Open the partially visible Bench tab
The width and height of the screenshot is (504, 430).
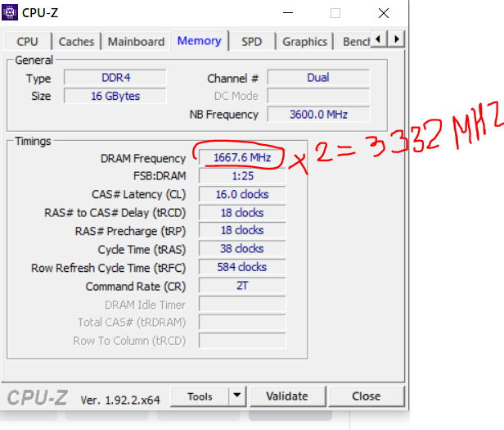click(353, 42)
